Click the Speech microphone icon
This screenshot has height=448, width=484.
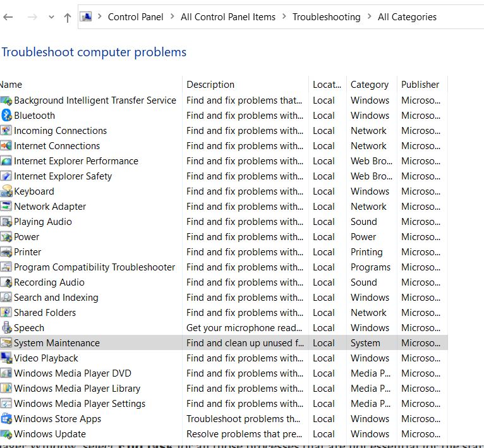pyautogui.click(x=6, y=328)
